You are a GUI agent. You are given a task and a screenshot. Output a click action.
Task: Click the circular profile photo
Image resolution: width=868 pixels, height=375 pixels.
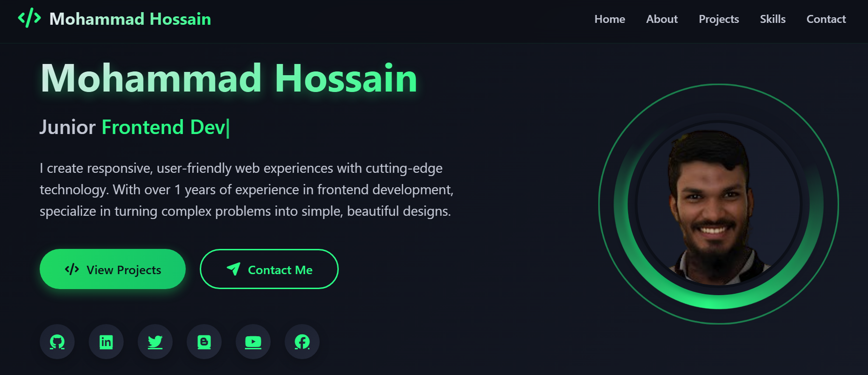719,204
